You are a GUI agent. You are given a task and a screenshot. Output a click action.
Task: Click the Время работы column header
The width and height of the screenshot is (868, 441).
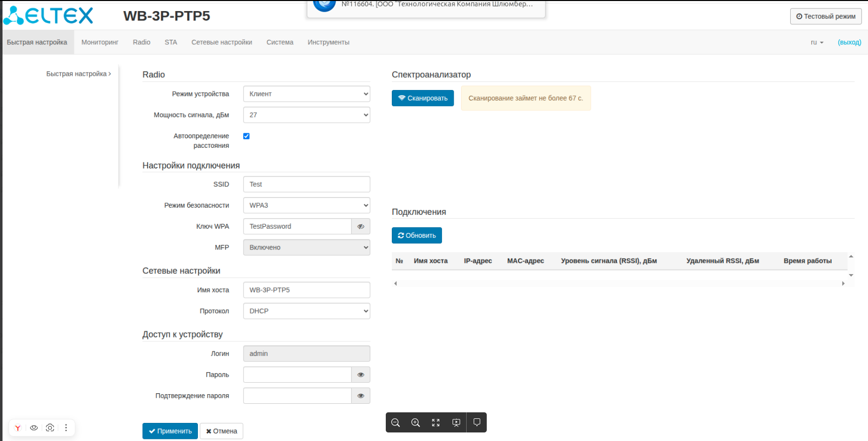tap(808, 261)
